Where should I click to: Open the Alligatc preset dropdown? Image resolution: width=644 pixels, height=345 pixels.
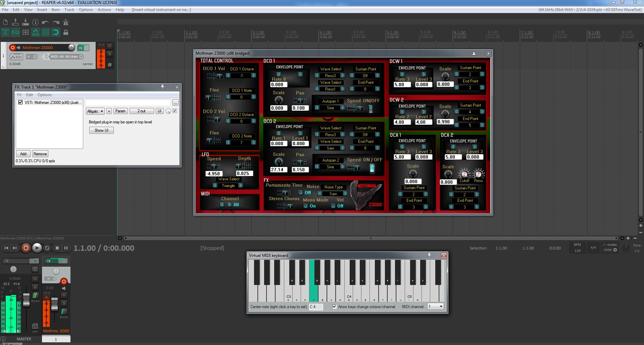pyautogui.click(x=95, y=111)
